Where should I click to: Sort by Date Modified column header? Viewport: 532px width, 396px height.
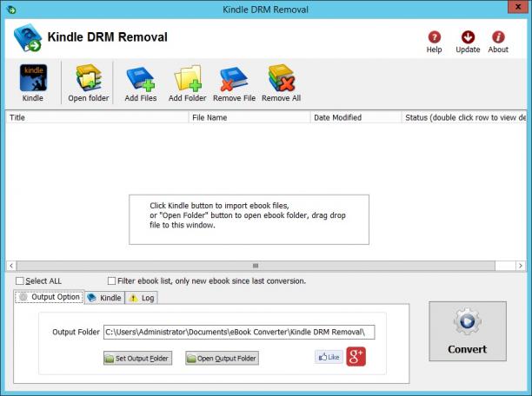click(x=356, y=117)
